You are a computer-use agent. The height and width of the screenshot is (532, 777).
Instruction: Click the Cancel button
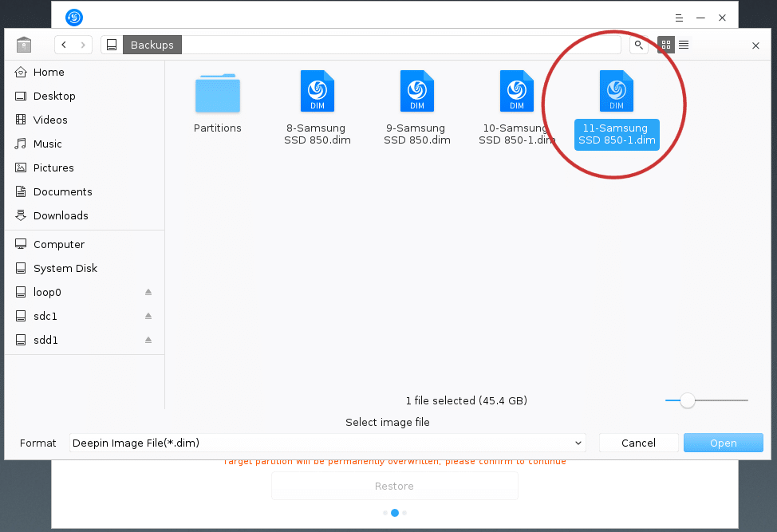click(638, 443)
